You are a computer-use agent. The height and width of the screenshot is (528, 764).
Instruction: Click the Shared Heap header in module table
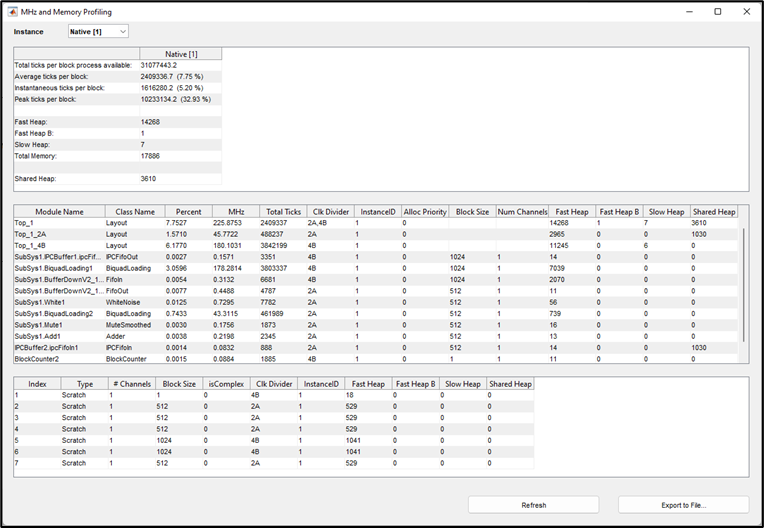(714, 212)
